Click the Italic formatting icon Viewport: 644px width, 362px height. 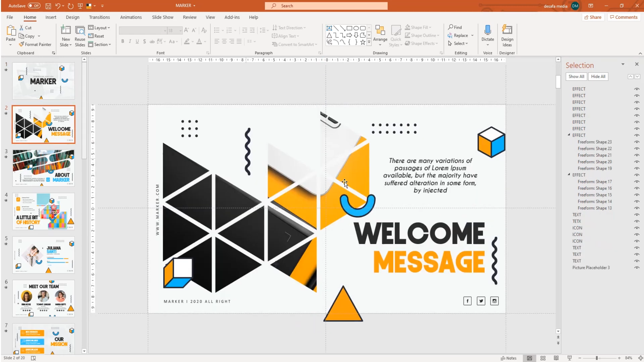tap(130, 41)
